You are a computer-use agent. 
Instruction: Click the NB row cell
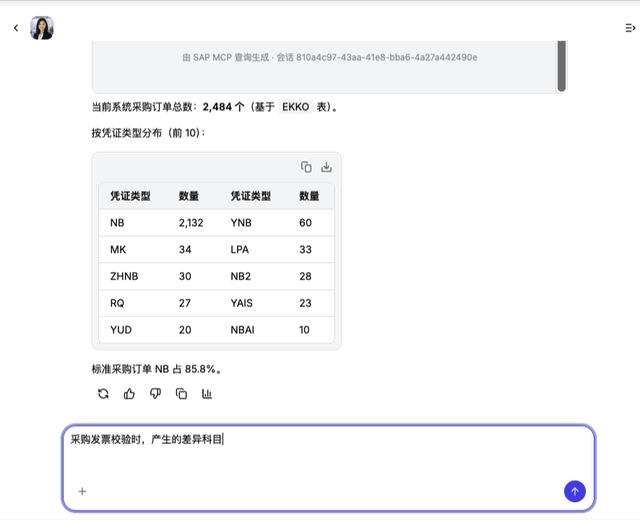point(117,223)
